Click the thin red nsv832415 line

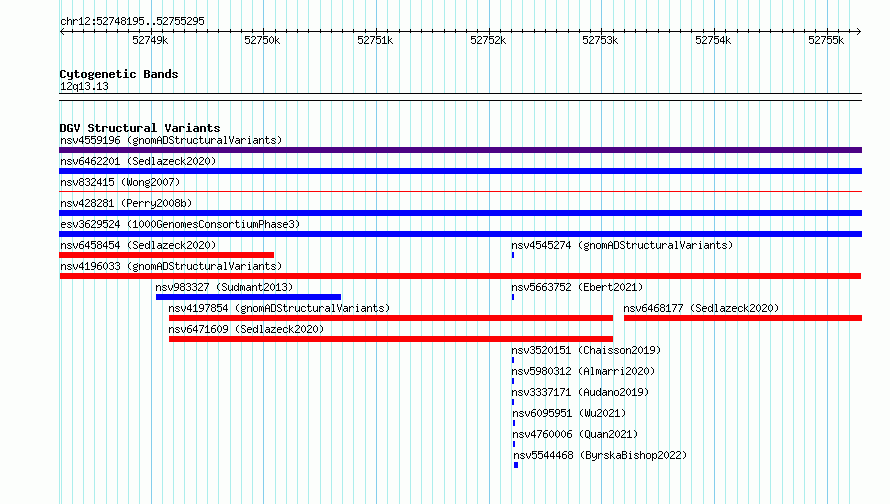point(460,192)
